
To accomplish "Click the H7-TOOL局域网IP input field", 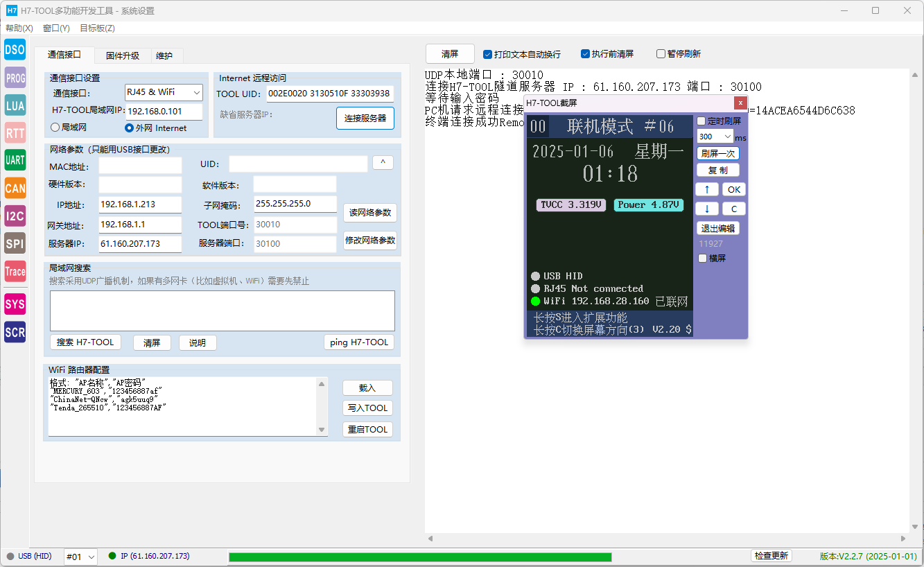I will click(x=164, y=111).
